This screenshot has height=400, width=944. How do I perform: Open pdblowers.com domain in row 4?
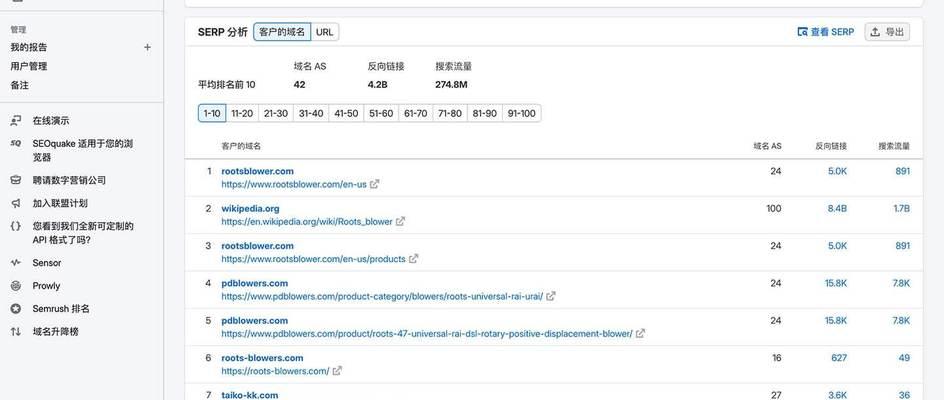click(x=255, y=283)
